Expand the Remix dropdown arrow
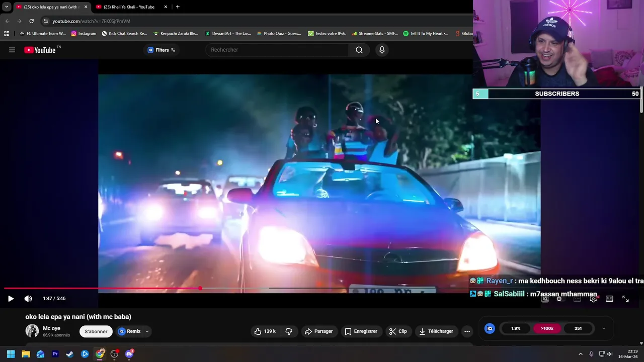Screen dimensions: 644x362 click(x=147, y=331)
